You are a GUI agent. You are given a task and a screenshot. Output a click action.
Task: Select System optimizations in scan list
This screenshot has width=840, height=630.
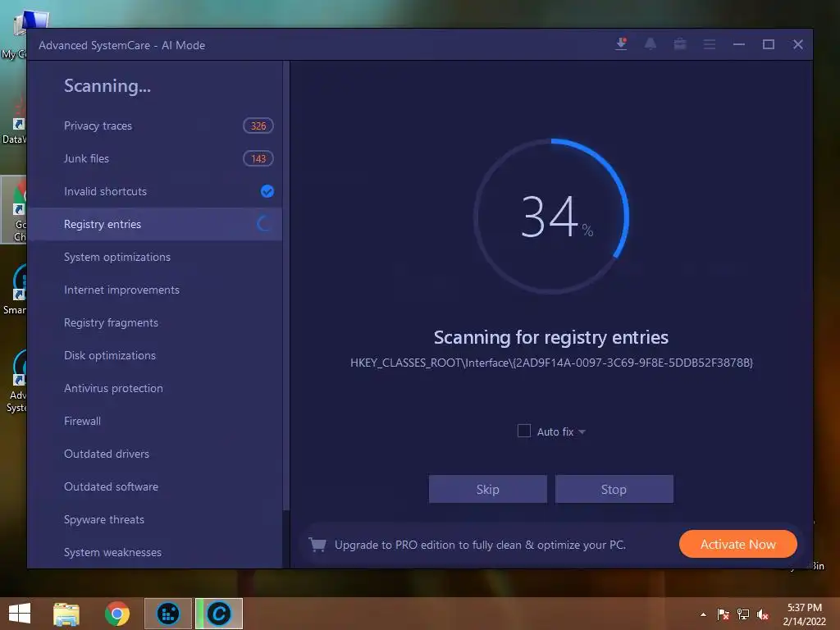pos(154,257)
